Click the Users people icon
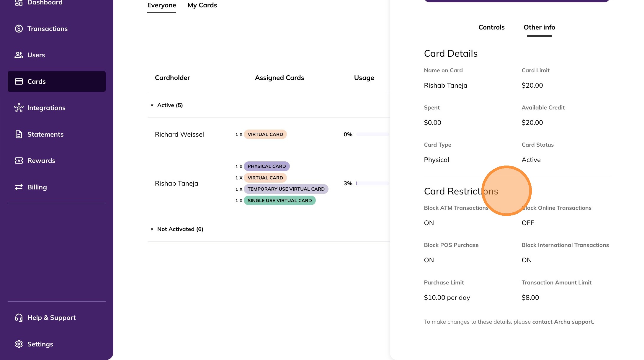 click(19, 55)
